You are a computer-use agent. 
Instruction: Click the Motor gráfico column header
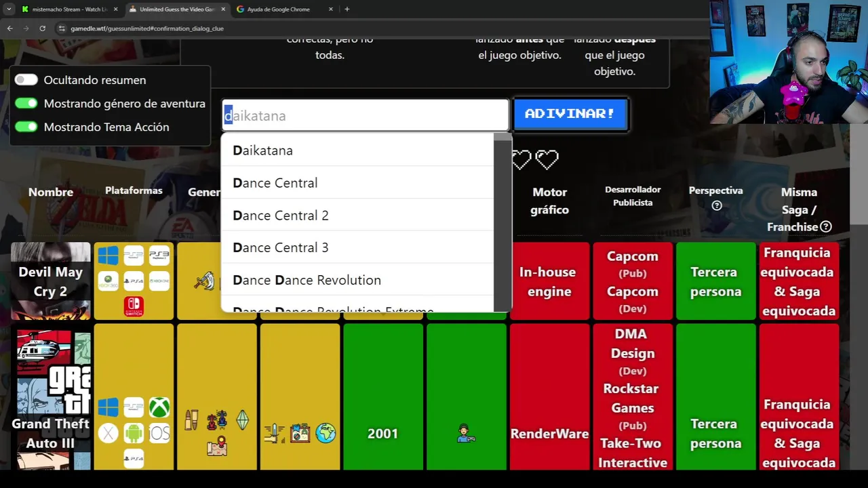(x=549, y=201)
